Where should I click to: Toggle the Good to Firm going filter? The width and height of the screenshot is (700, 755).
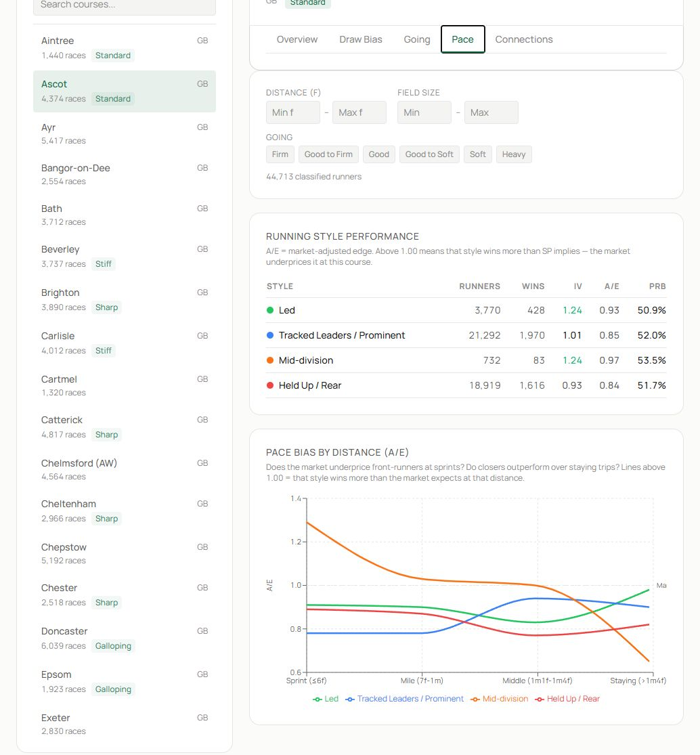pyautogui.click(x=328, y=154)
